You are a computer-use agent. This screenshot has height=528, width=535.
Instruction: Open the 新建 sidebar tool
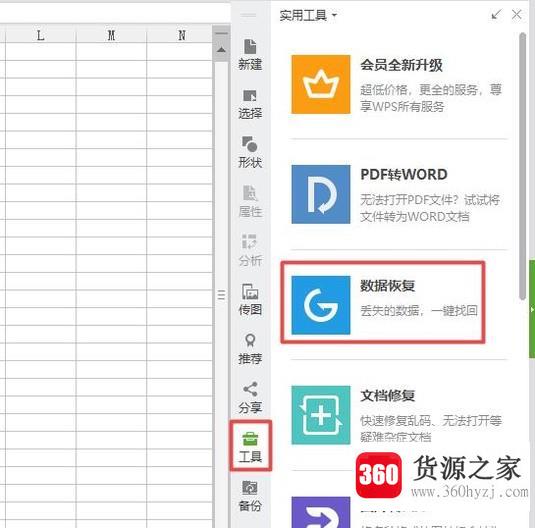(x=250, y=55)
